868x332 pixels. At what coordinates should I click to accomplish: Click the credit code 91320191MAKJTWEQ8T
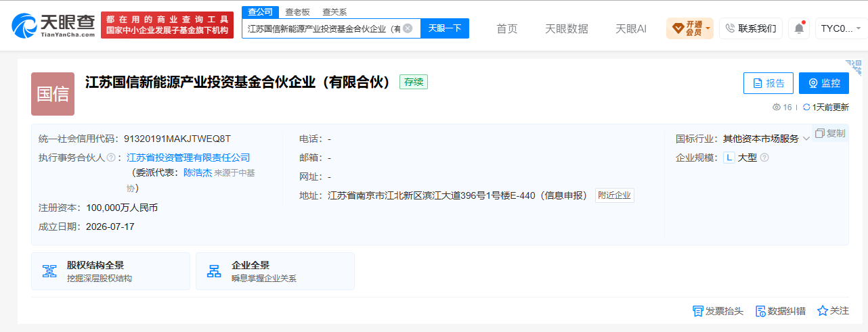(x=177, y=139)
